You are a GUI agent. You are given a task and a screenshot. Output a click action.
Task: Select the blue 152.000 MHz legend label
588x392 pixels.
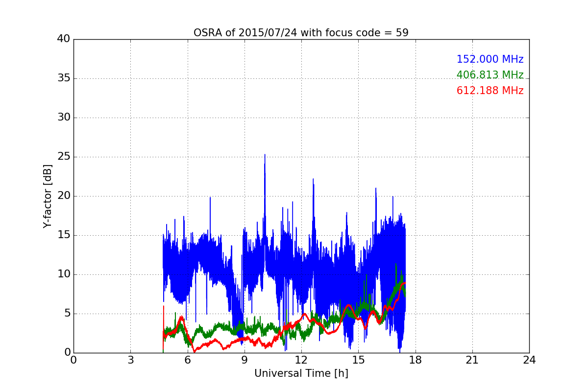click(x=490, y=59)
